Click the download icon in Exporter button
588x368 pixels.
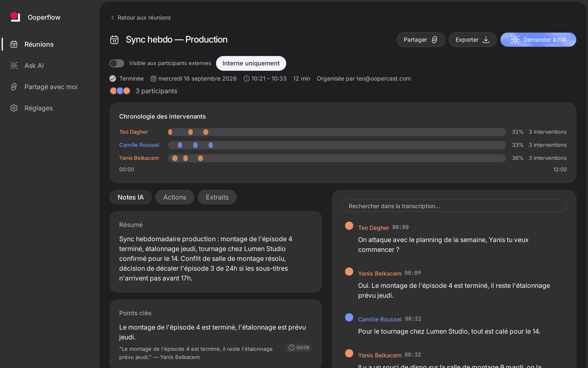[x=486, y=40]
